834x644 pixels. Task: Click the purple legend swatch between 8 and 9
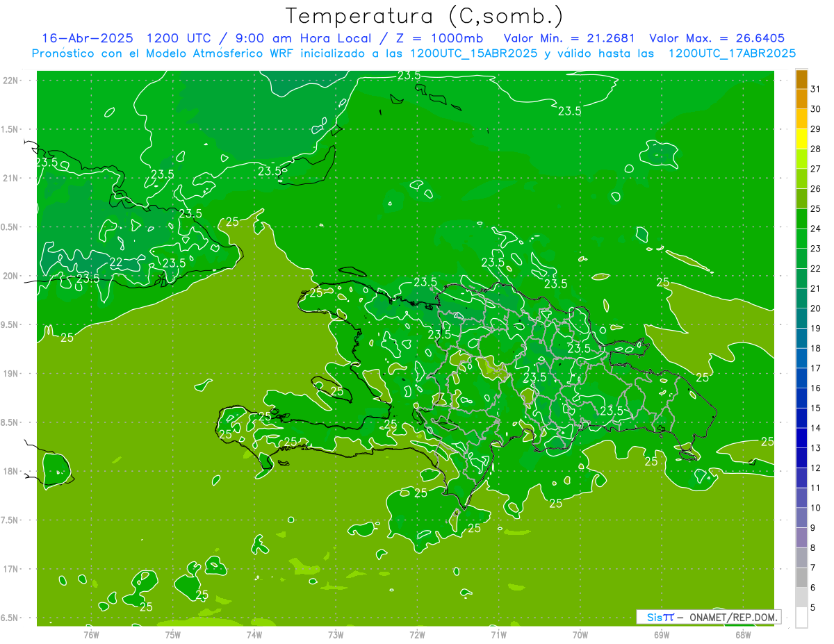coord(801,538)
